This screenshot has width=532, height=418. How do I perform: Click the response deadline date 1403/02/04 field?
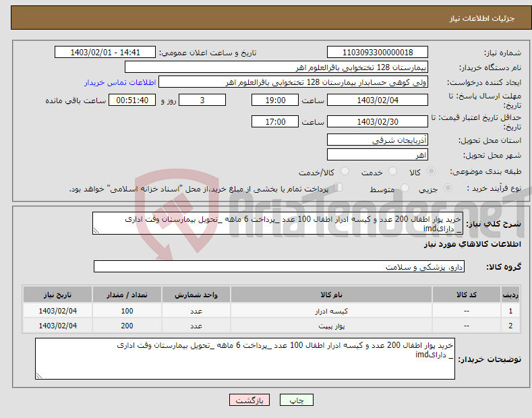[x=378, y=100]
